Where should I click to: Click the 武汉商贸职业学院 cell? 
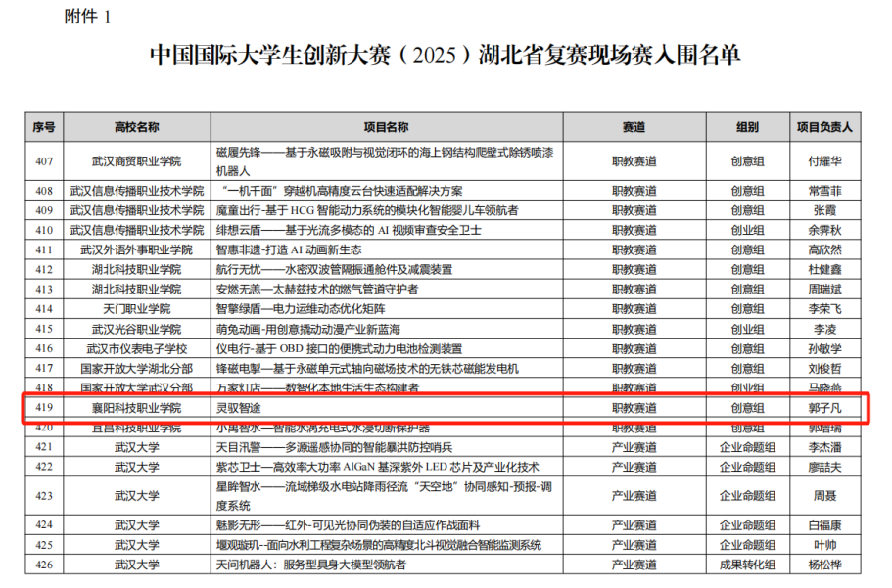(136, 160)
